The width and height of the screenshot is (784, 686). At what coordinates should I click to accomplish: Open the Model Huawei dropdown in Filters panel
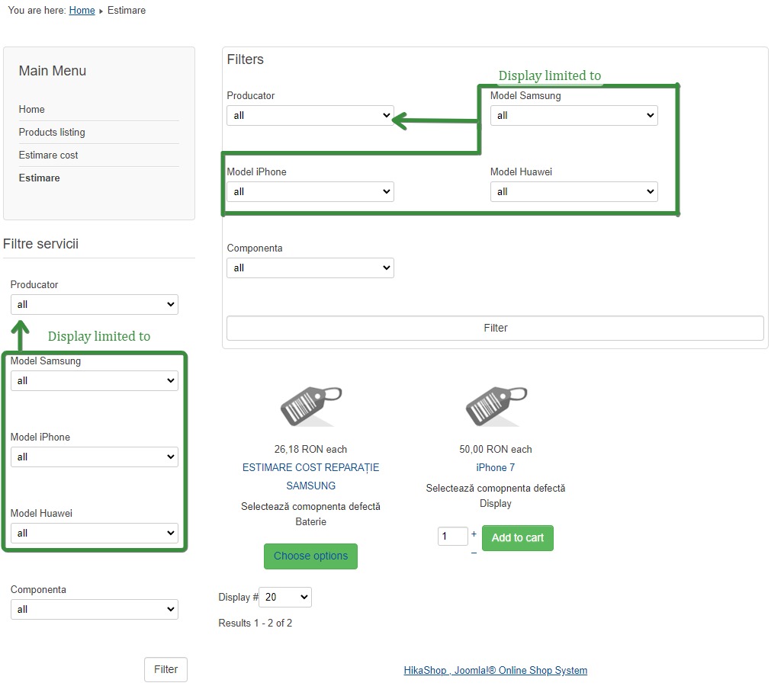point(574,192)
